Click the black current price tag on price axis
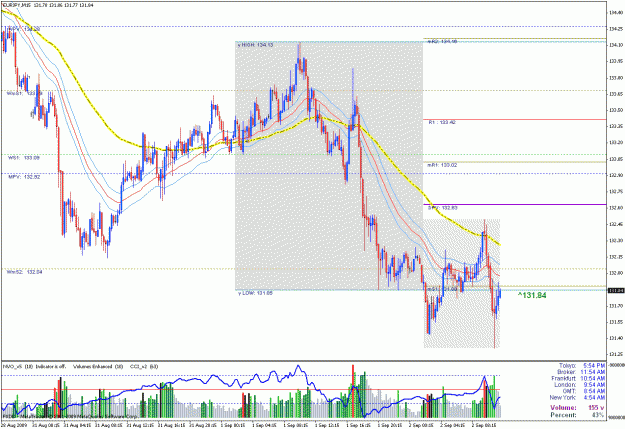The width and height of the screenshot is (625, 429). click(x=616, y=291)
